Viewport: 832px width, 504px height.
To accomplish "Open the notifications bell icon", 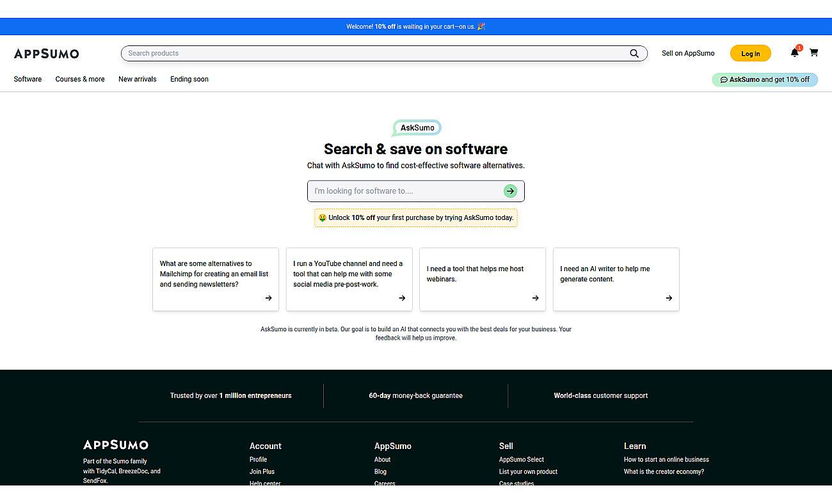I will click(x=795, y=52).
